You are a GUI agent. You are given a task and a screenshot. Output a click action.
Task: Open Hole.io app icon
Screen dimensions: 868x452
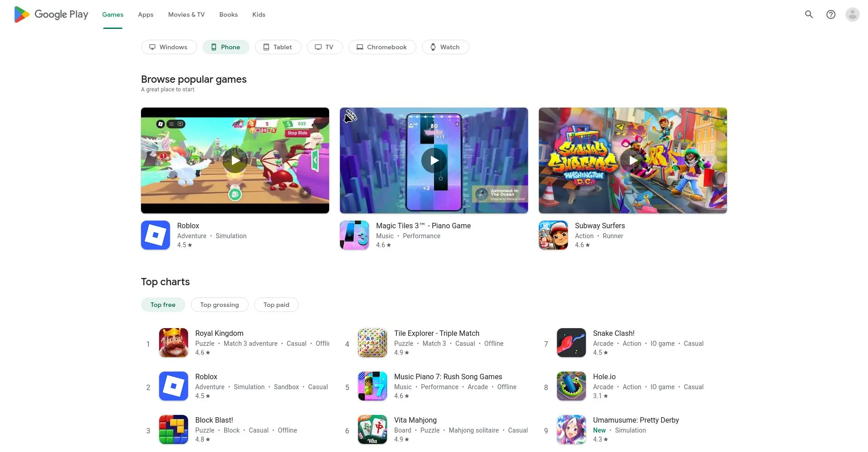[x=571, y=386]
